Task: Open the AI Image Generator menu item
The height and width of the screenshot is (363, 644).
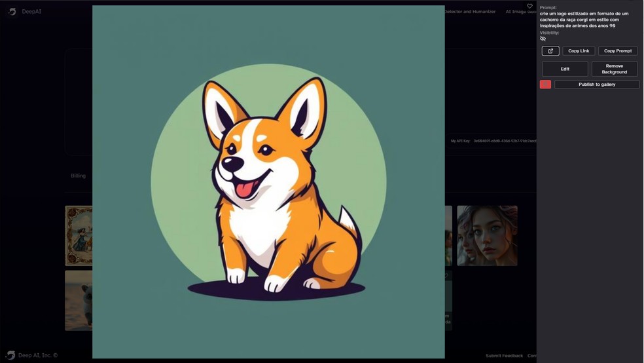Action: 521,12
